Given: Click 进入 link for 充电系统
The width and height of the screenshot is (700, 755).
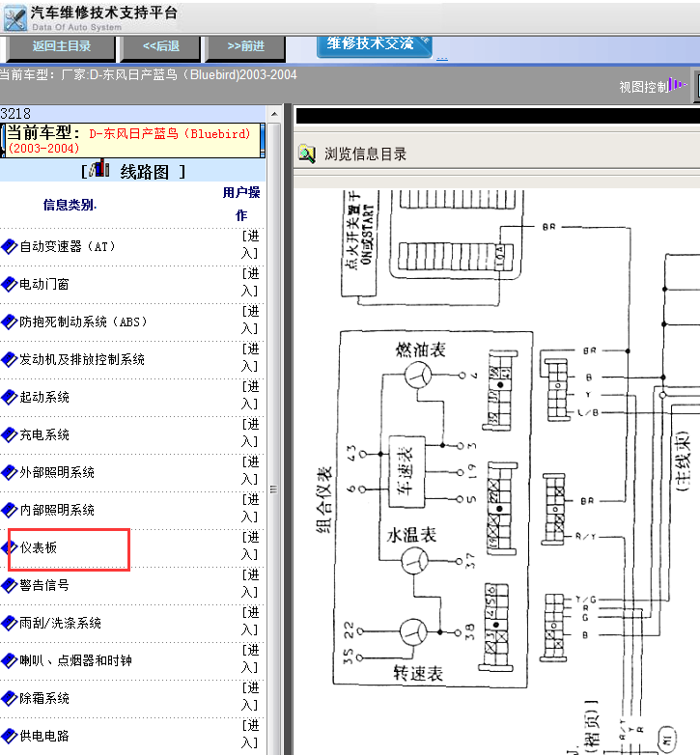Looking at the screenshot, I should (x=250, y=433).
